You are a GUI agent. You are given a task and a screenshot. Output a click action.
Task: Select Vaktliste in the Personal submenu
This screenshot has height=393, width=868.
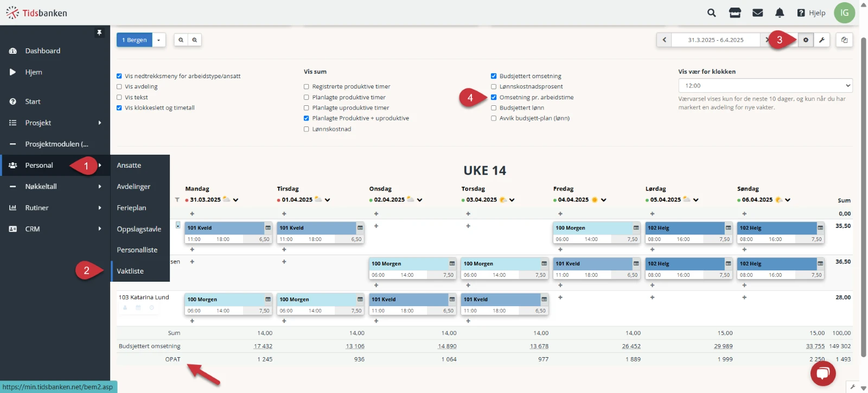point(130,271)
